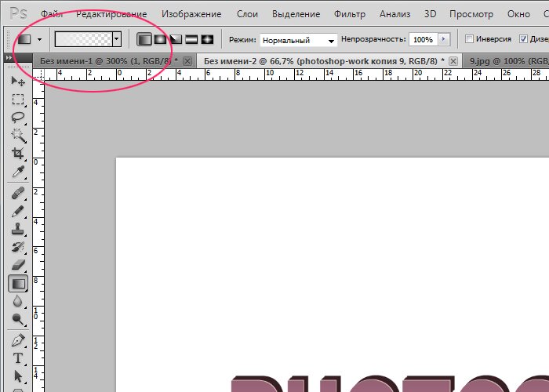Screen dimensions: 549x392
Task: Click the Ps application logo
Action: 18,13
